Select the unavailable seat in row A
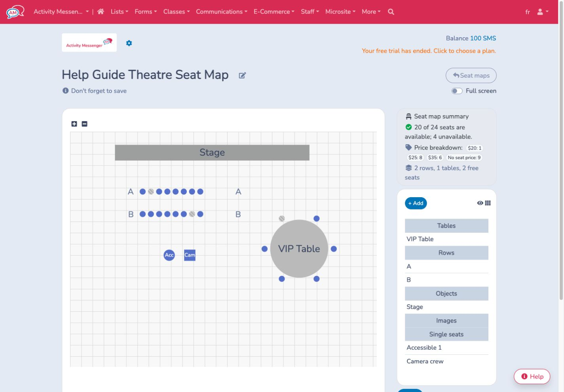Screen dimensions: 564x392 [x=151, y=192]
